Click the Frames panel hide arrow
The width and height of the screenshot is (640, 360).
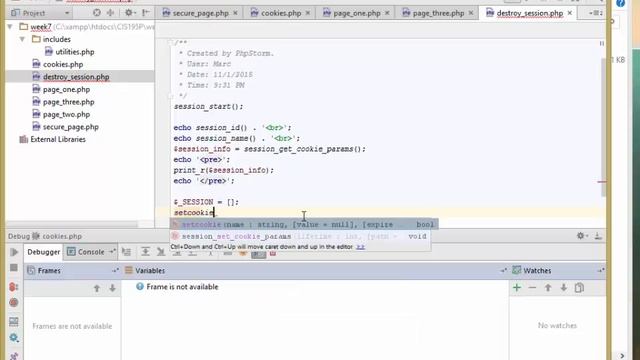[x=115, y=270]
